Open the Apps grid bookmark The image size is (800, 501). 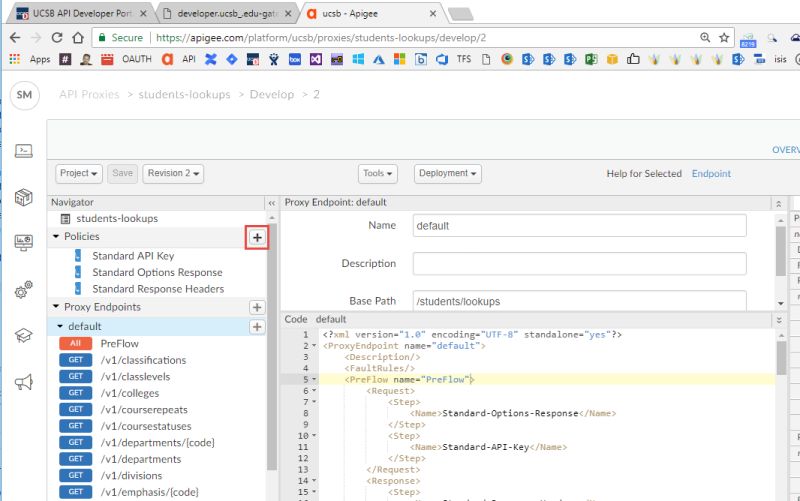coord(29,59)
